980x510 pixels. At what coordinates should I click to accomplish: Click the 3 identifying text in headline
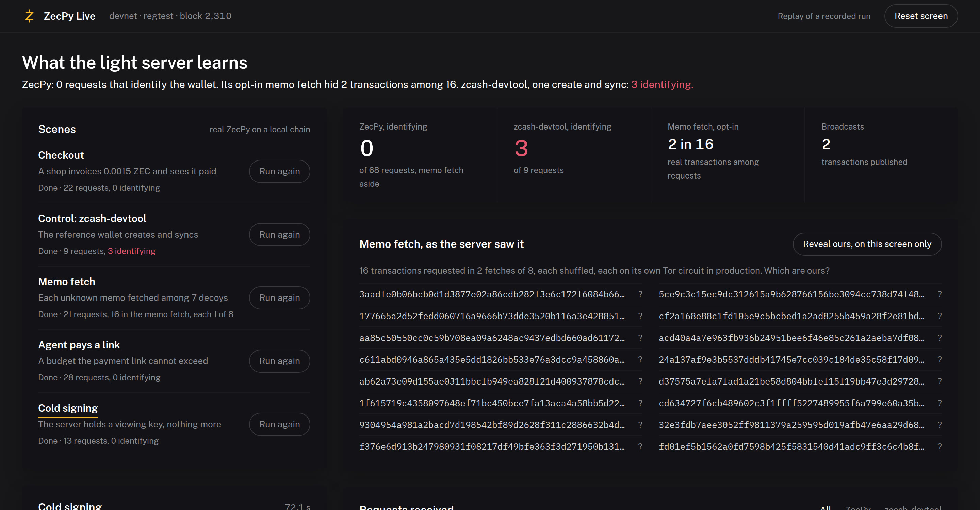(662, 84)
